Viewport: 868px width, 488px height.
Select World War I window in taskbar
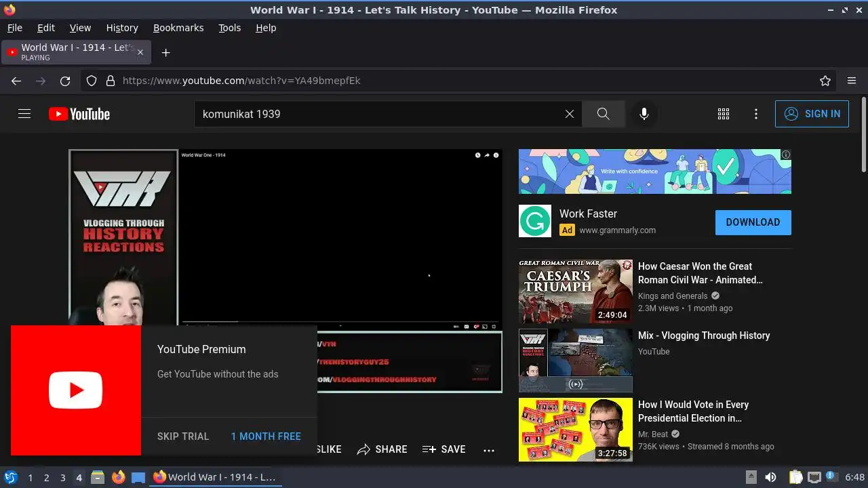click(x=216, y=477)
